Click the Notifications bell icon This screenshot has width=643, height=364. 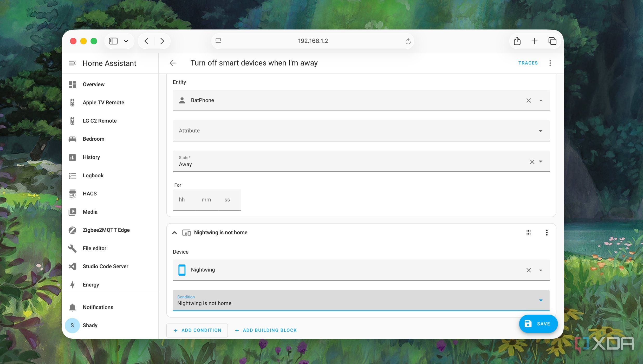[x=72, y=307]
